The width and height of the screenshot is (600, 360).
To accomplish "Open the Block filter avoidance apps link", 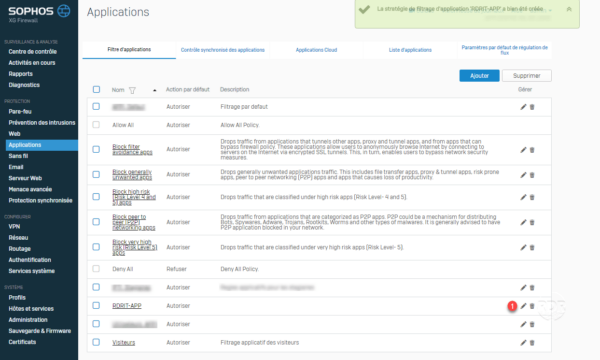I will [132, 150].
